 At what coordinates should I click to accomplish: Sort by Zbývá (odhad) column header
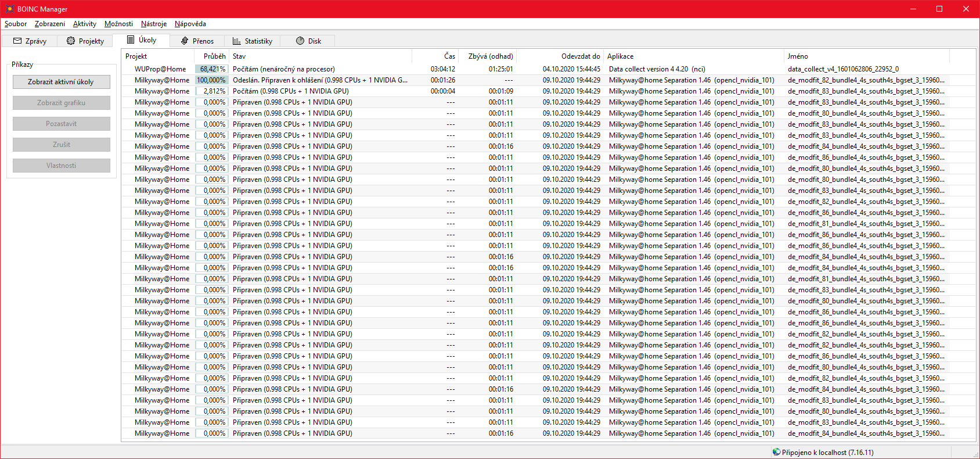tap(487, 56)
